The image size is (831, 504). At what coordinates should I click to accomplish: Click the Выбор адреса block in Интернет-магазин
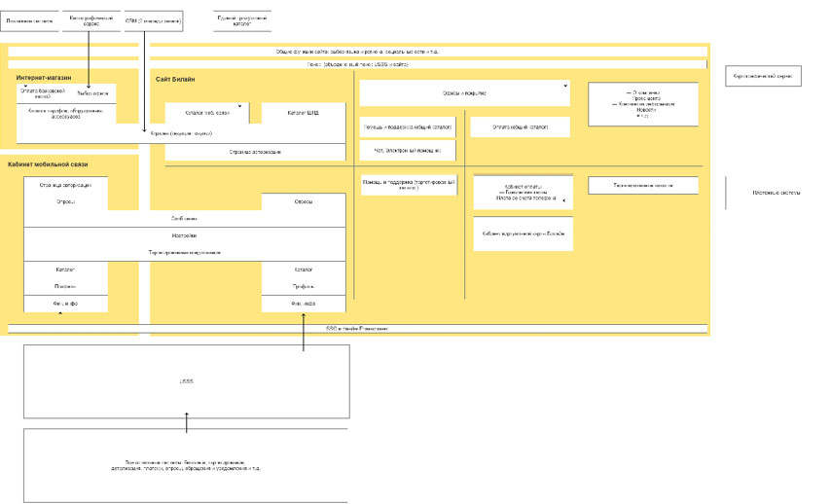point(93,93)
